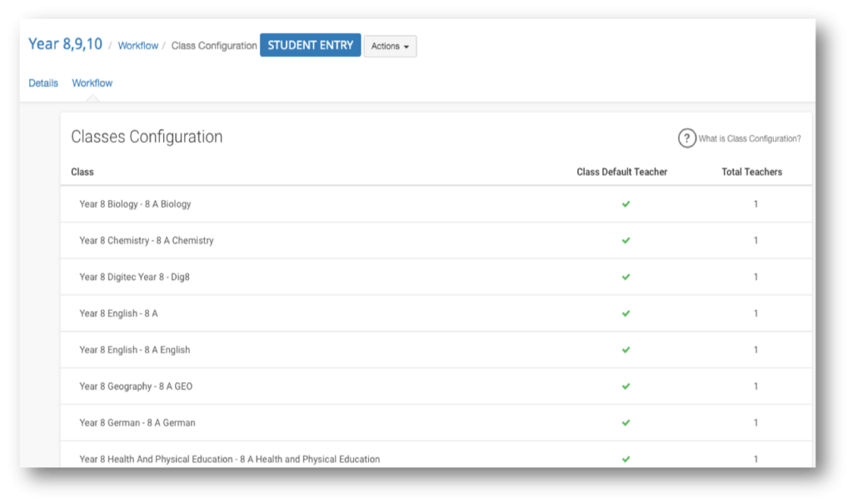Click the question mark help icon
This screenshot has height=504, width=853.
[686, 138]
